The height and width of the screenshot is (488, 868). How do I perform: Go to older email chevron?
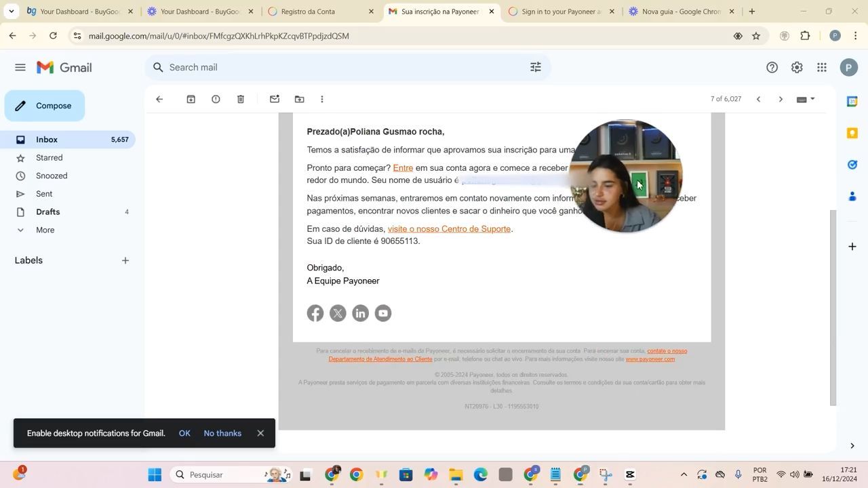click(x=781, y=99)
